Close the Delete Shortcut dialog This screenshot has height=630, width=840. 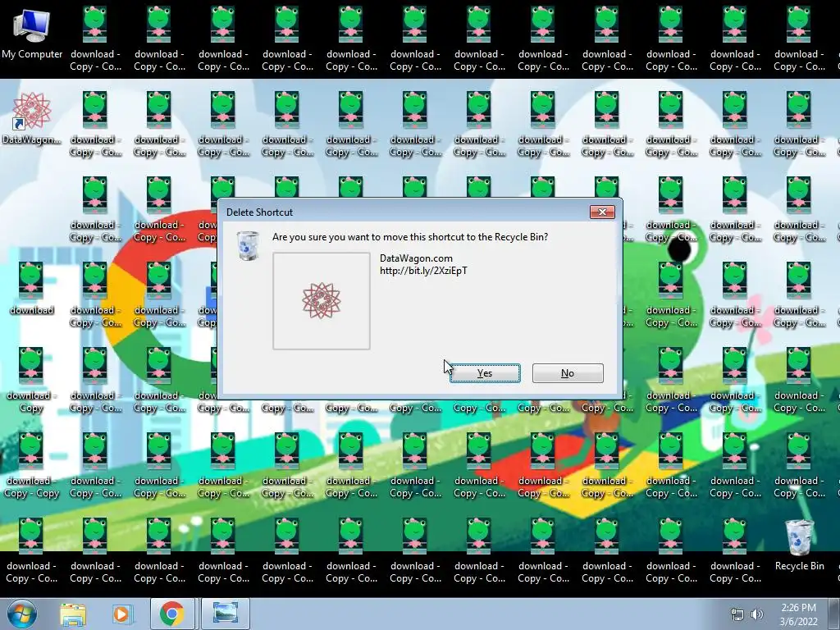[602, 212]
